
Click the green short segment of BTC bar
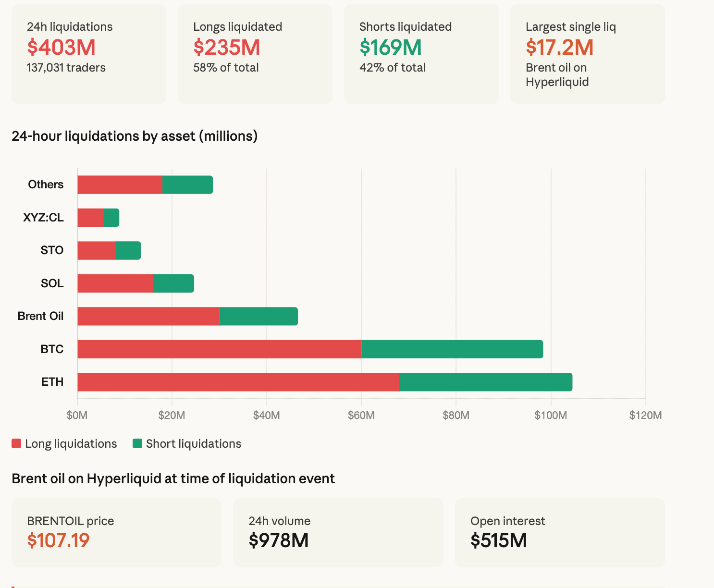click(x=452, y=349)
